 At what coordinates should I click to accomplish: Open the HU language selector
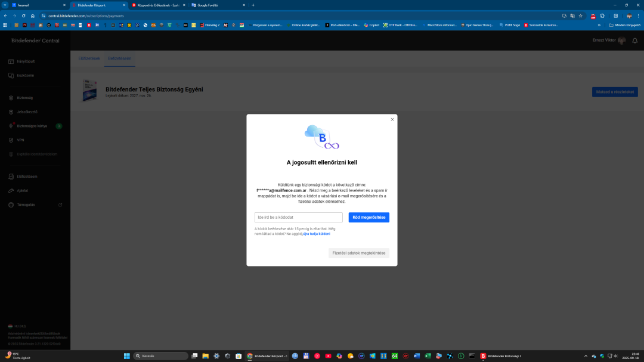tap(17, 326)
